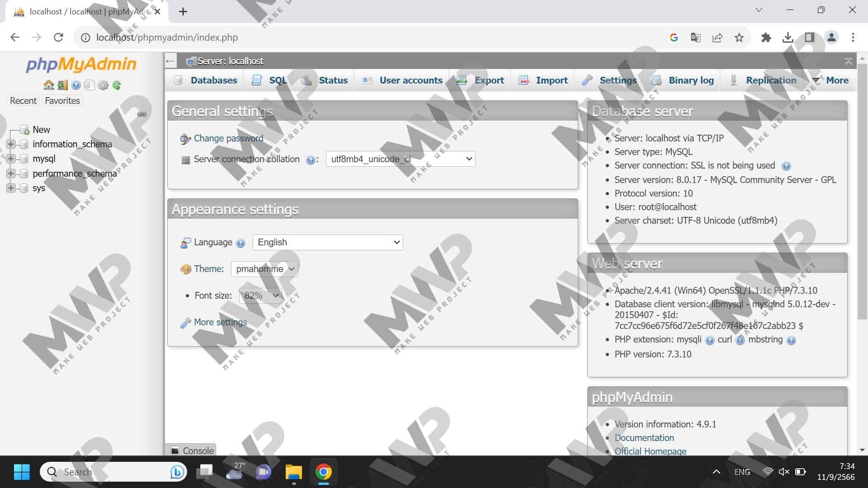Click the More settings link
This screenshot has width=868, height=488.
220,322
